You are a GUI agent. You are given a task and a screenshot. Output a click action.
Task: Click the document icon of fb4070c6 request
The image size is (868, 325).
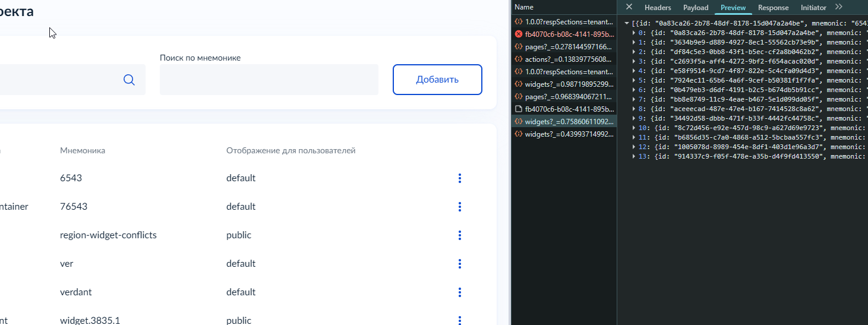point(519,109)
